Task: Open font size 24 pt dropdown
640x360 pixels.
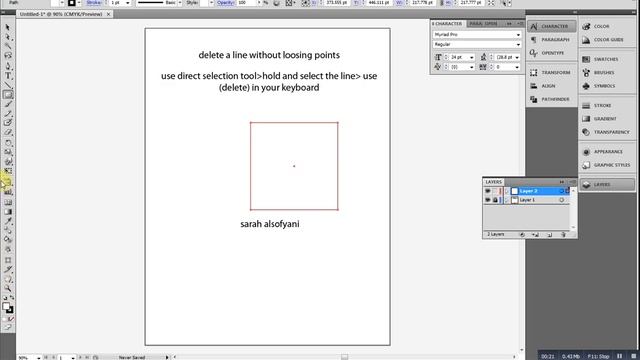Action: coord(471,57)
